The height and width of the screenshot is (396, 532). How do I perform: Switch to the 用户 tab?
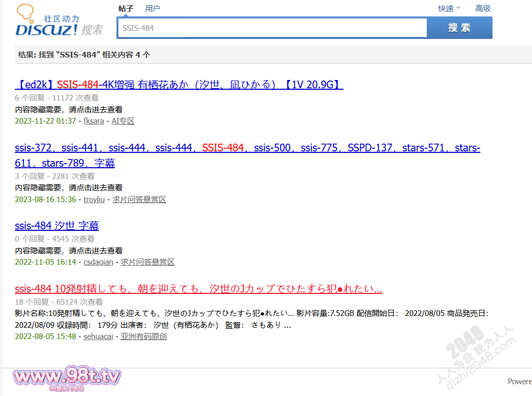[x=152, y=8]
